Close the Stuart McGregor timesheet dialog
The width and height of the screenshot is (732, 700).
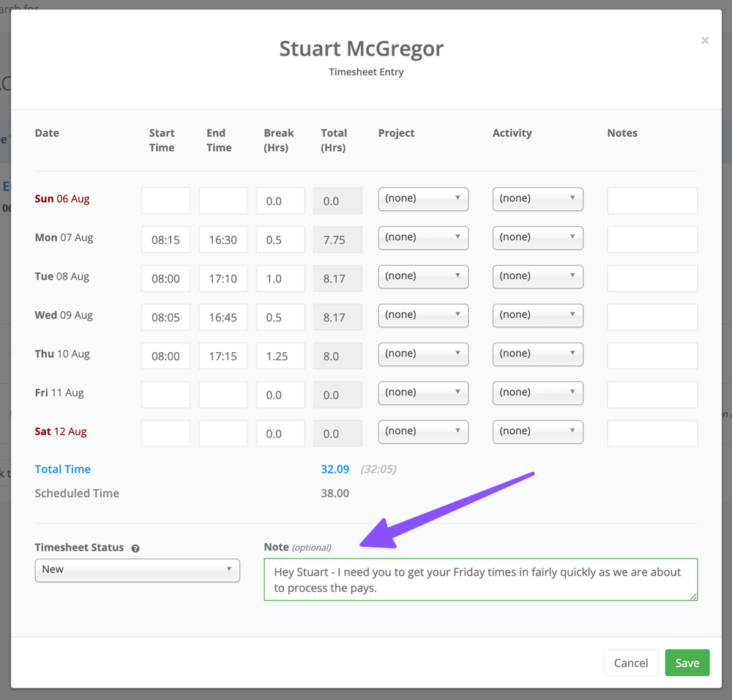(x=705, y=40)
